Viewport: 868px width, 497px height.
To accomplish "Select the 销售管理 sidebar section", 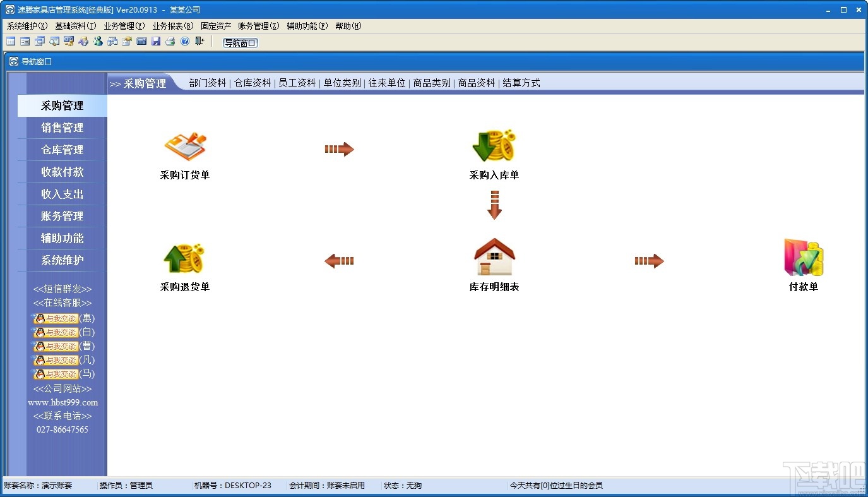I will coord(61,128).
